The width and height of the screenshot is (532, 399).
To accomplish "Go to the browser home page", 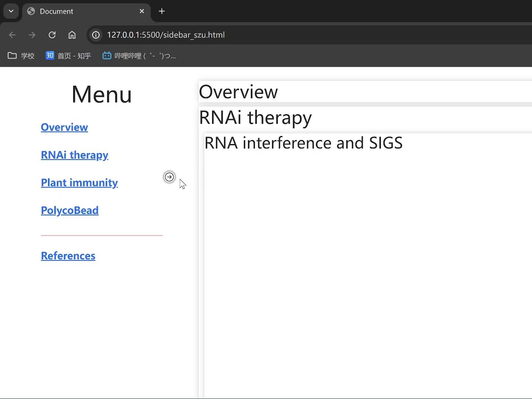I will [72, 35].
